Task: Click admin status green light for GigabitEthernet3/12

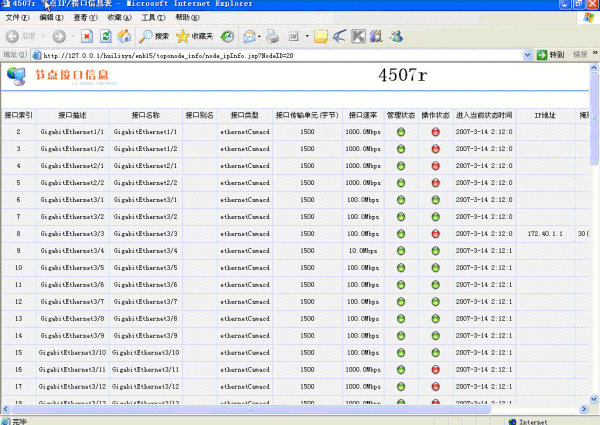Action: (x=401, y=386)
